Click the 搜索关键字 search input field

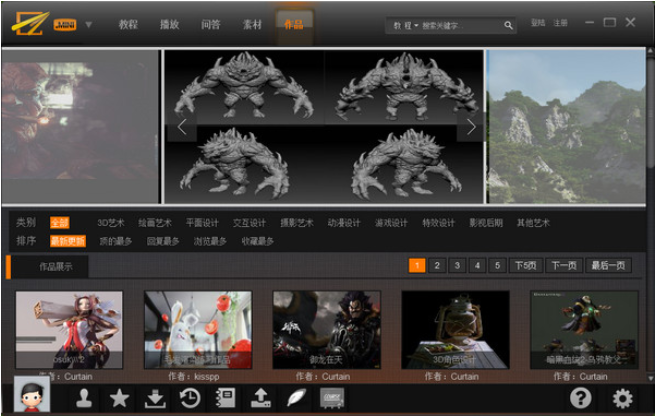(461, 26)
